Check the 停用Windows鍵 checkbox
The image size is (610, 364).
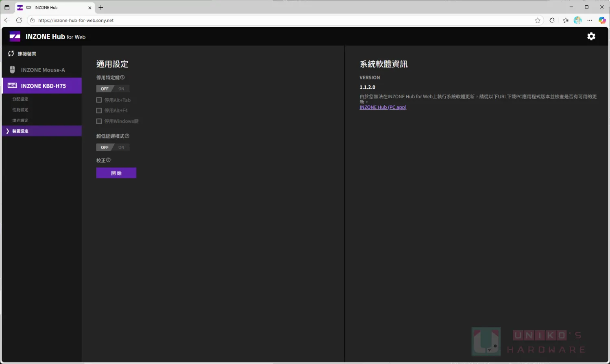(99, 121)
